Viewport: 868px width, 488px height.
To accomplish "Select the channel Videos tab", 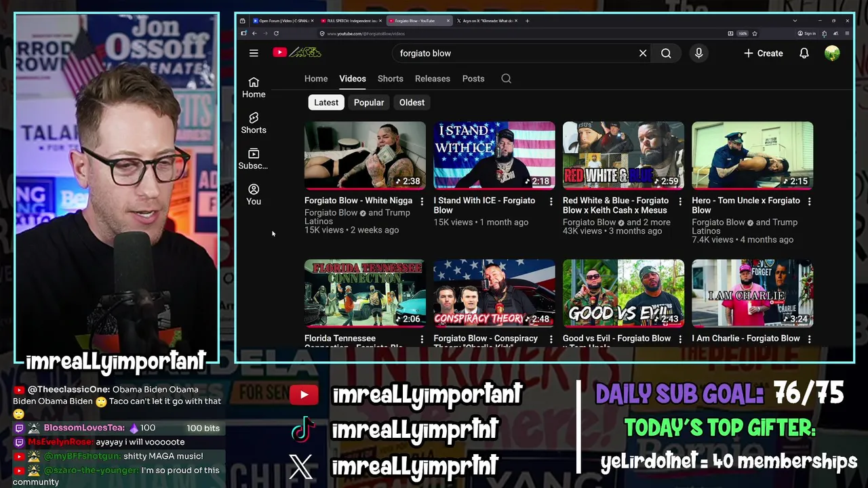I will coord(353,79).
